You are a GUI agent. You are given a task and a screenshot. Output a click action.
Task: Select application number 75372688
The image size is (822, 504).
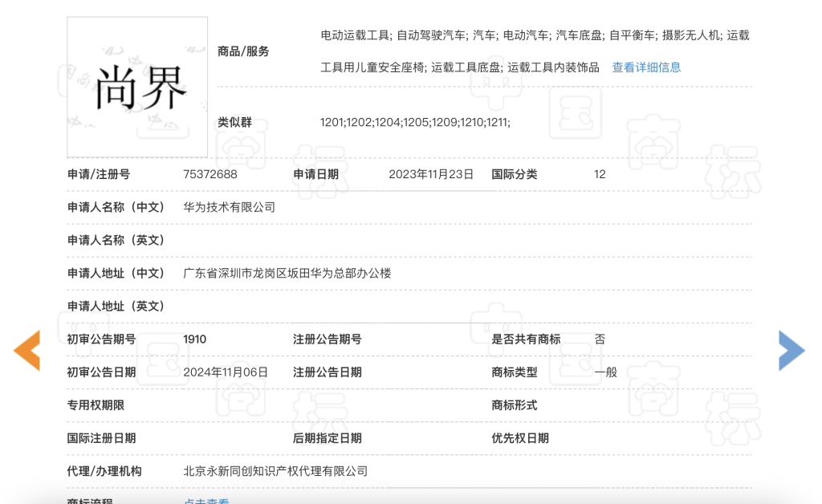click(x=210, y=174)
